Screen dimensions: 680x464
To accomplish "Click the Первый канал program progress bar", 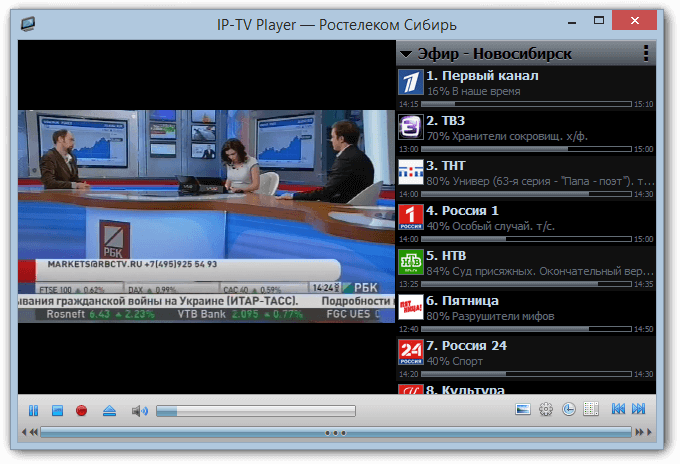I will 526,104.
